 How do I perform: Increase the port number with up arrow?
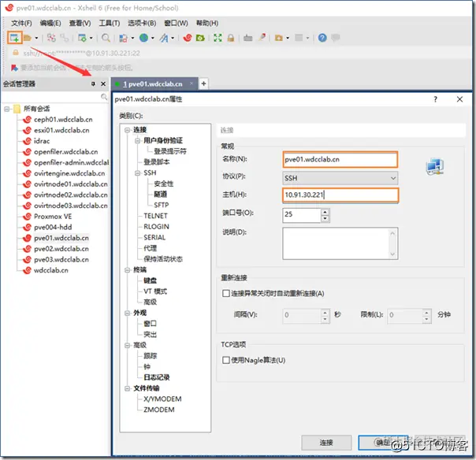[x=325, y=212]
